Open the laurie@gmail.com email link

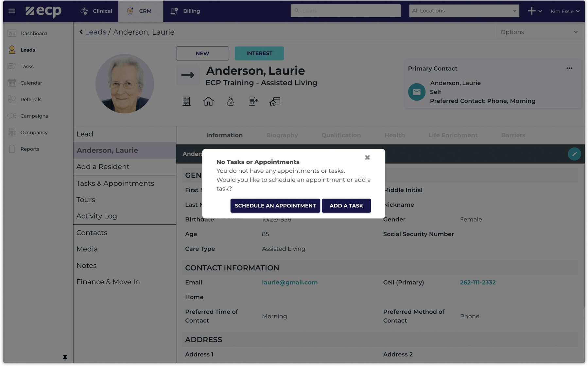coord(289,282)
